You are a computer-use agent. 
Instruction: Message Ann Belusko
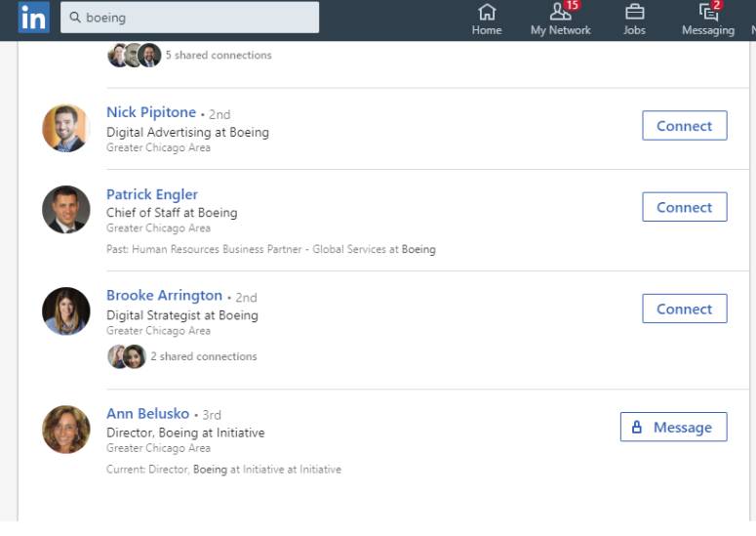click(x=673, y=427)
